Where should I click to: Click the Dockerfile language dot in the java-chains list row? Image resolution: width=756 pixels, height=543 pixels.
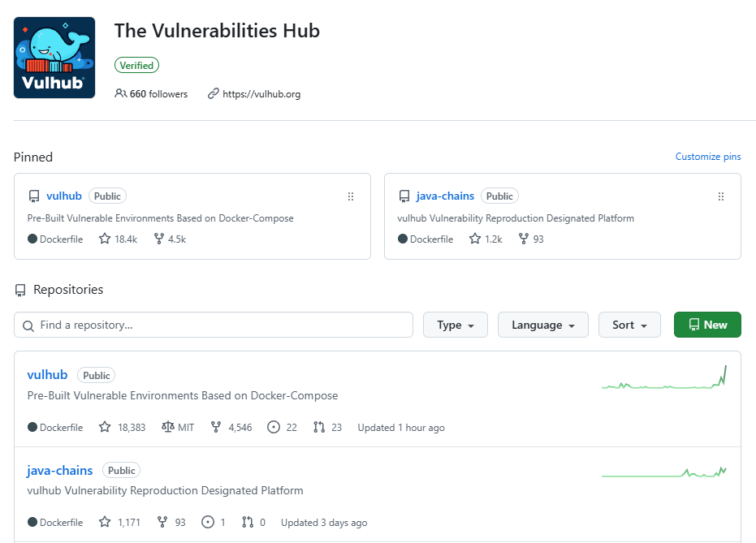click(x=32, y=522)
